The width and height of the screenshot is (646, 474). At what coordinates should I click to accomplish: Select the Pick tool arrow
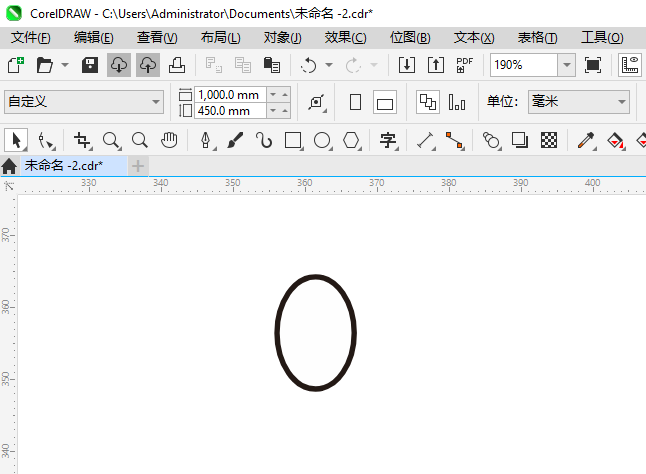click(x=16, y=140)
